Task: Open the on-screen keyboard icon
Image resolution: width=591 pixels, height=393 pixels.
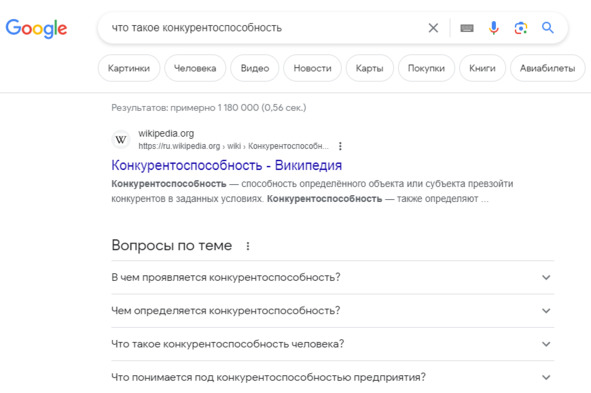Action: click(x=467, y=28)
